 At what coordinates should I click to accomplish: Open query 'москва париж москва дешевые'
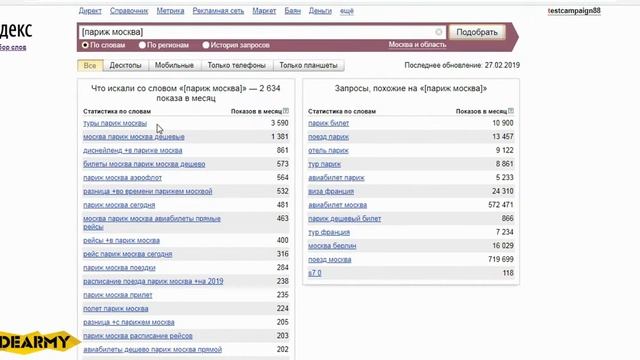coord(134,137)
